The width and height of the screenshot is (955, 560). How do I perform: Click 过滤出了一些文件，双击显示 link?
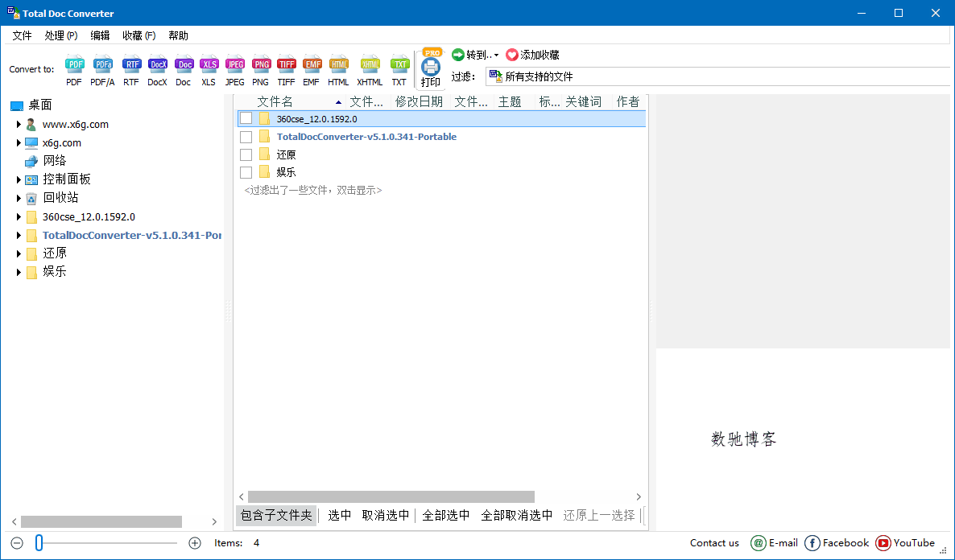click(x=313, y=191)
